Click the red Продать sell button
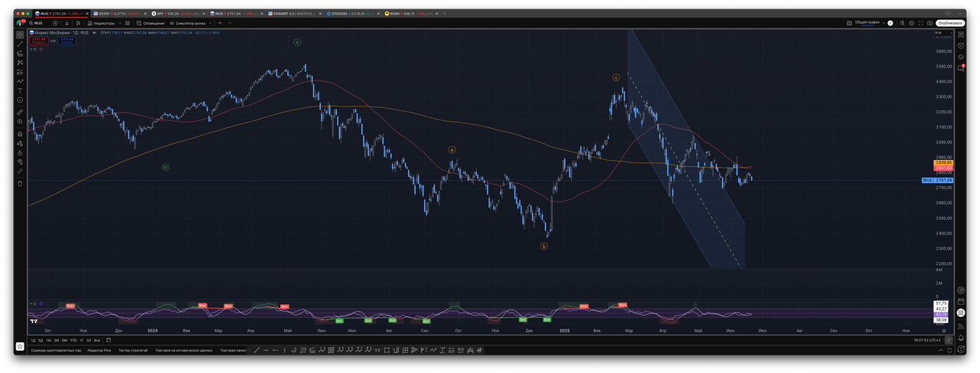Viewport: 980px width, 373px height. tap(38, 40)
